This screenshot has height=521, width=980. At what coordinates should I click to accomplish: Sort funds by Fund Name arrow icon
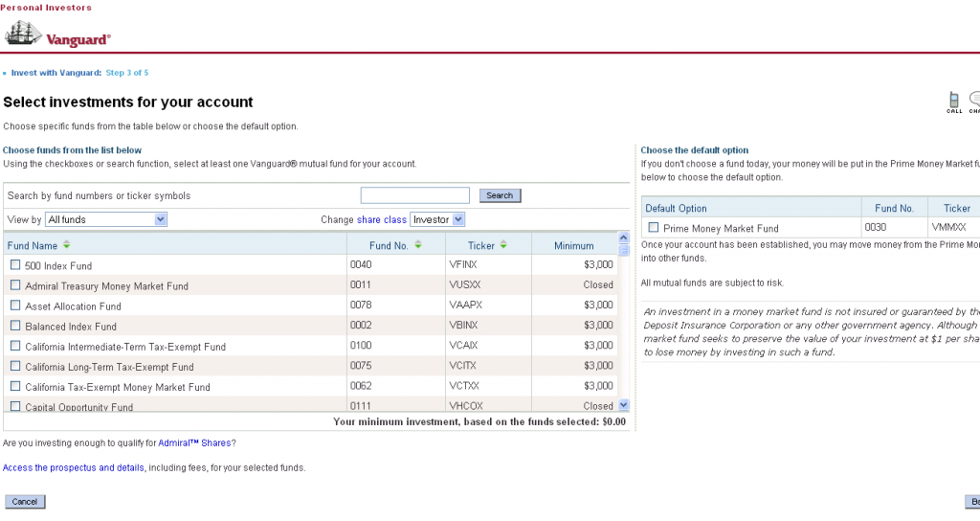(67, 246)
